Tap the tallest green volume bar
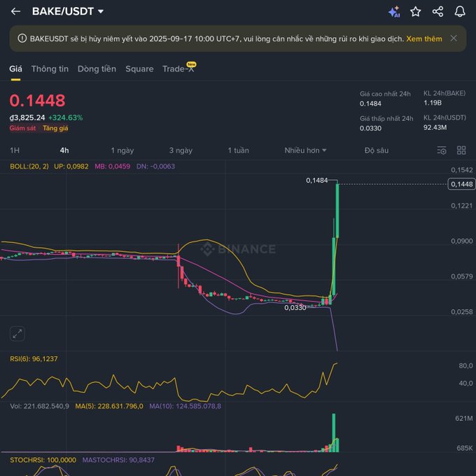The width and height of the screenshot is (476, 476). click(334, 433)
